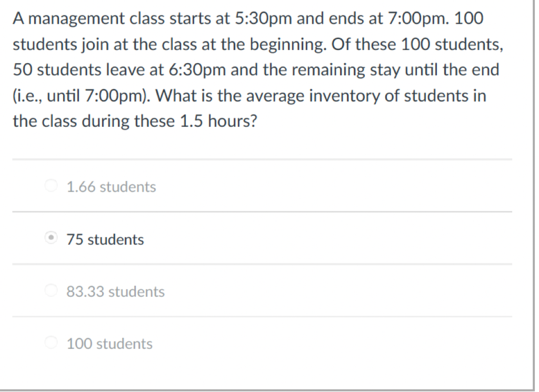Choose the first answer option listed

[111, 186]
